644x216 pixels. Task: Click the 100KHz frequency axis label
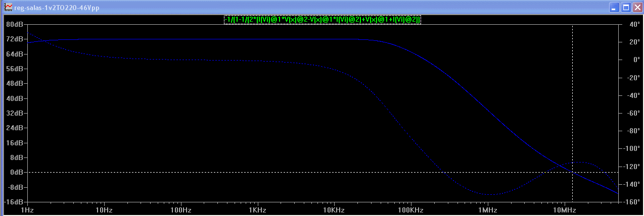point(410,209)
